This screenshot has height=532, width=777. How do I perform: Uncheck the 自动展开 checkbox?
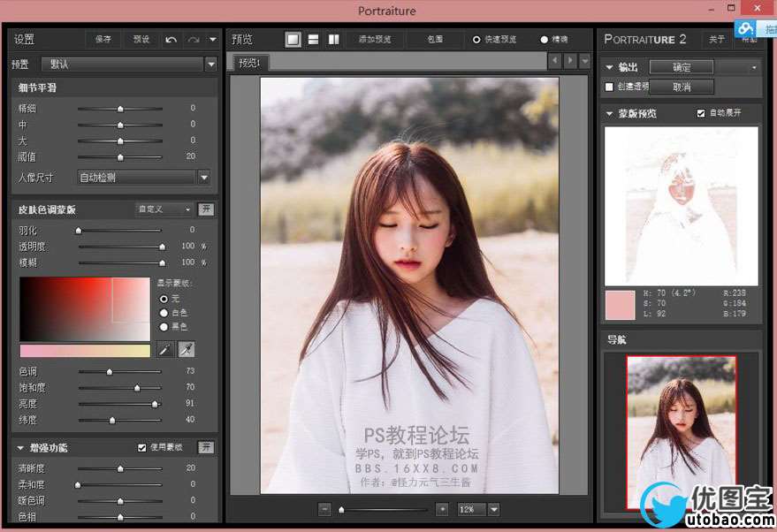click(x=701, y=113)
